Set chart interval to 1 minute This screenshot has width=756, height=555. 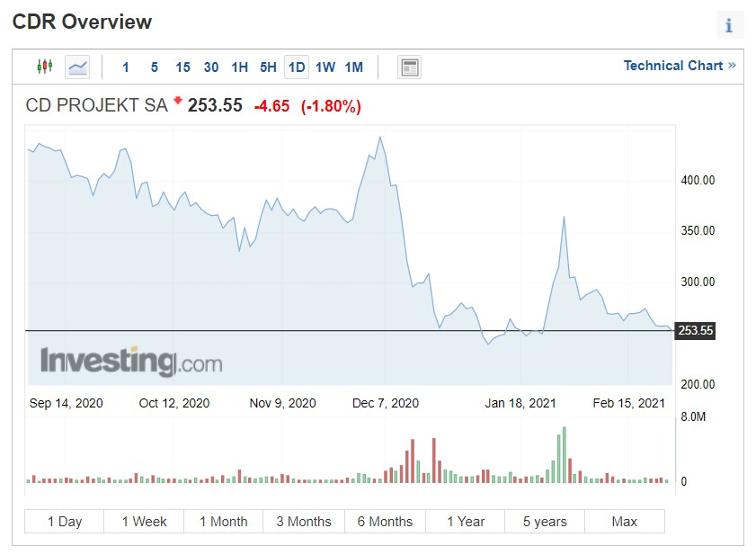(x=125, y=67)
